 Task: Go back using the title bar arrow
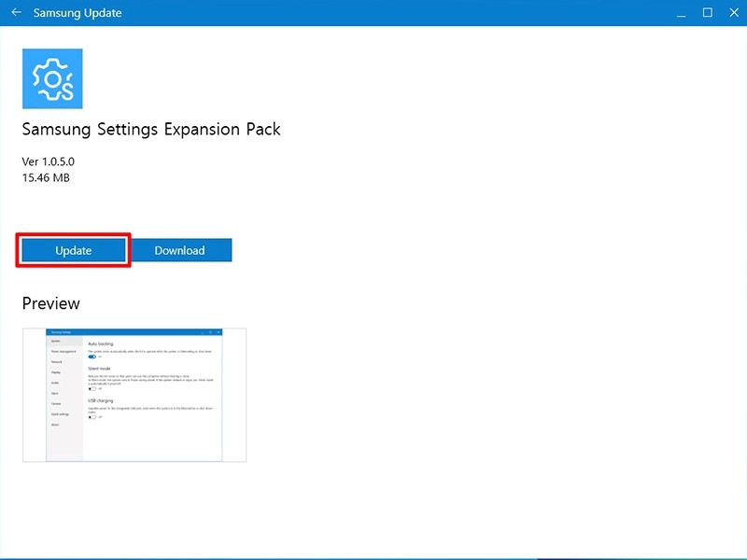16,12
